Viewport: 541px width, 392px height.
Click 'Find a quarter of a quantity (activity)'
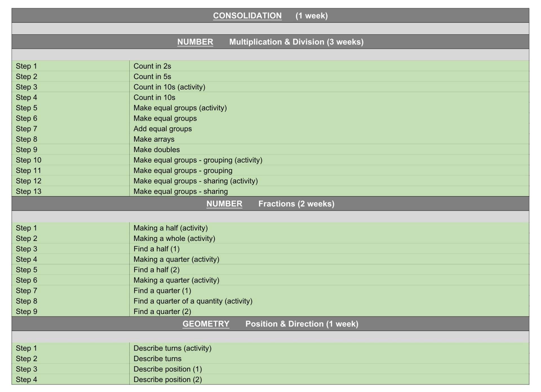pyautogui.click(x=193, y=301)
